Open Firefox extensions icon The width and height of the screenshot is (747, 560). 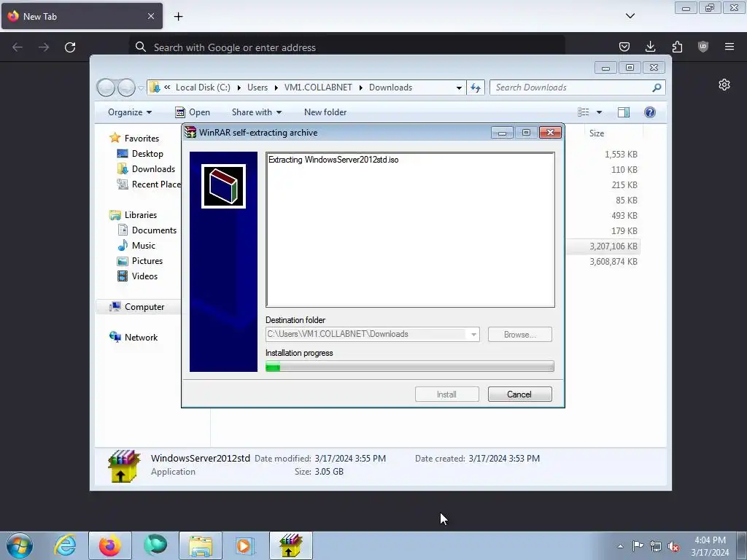point(677,47)
